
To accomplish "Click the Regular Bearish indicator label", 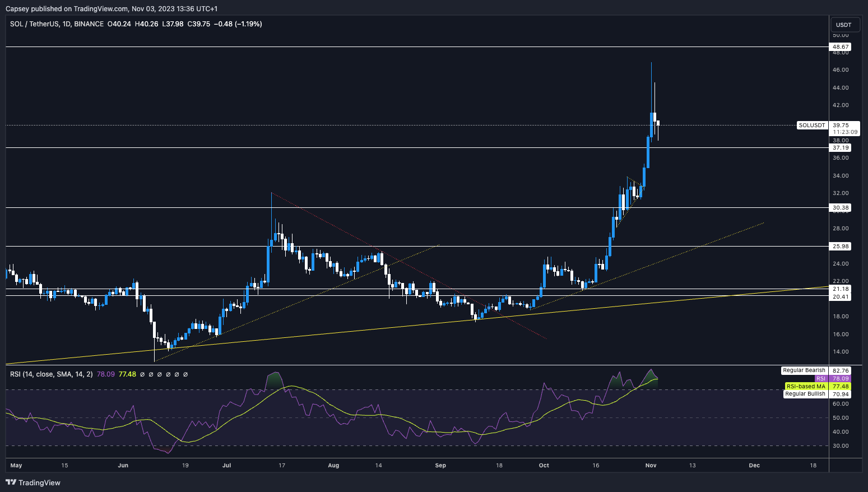I will tap(804, 370).
